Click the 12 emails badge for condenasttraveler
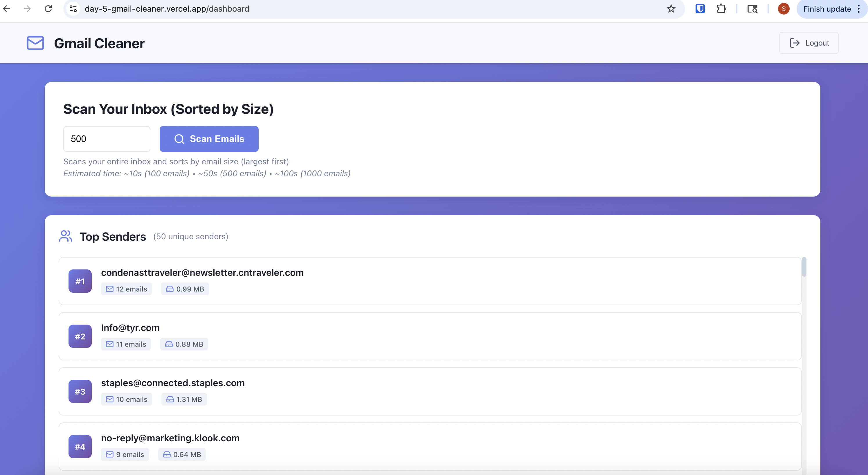This screenshot has height=475, width=868. click(126, 289)
